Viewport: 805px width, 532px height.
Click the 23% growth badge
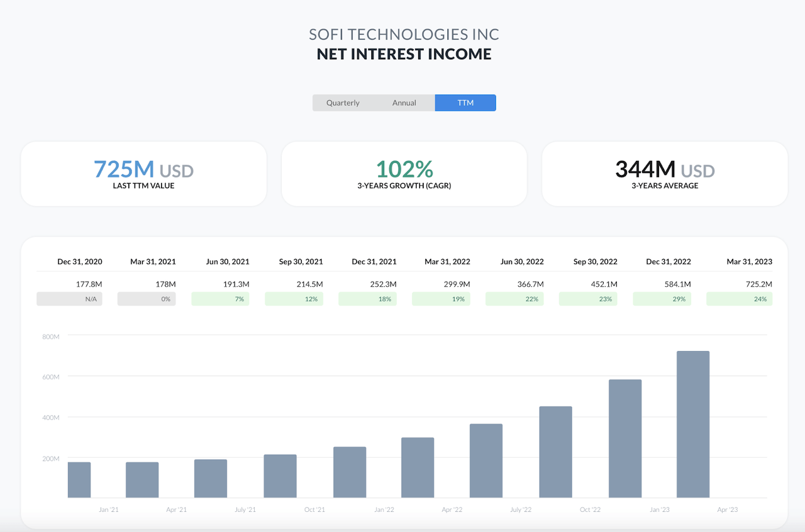point(588,299)
